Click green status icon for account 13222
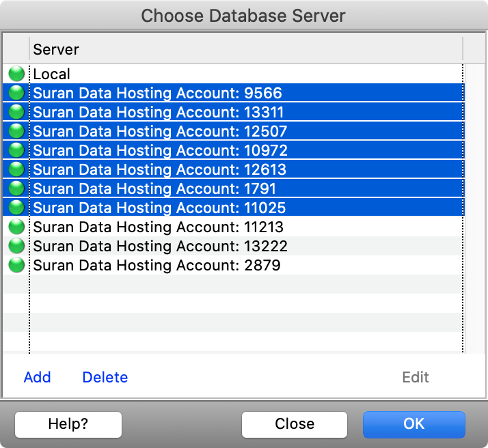This screenshot has height=448, width=488. pos(16,246)
